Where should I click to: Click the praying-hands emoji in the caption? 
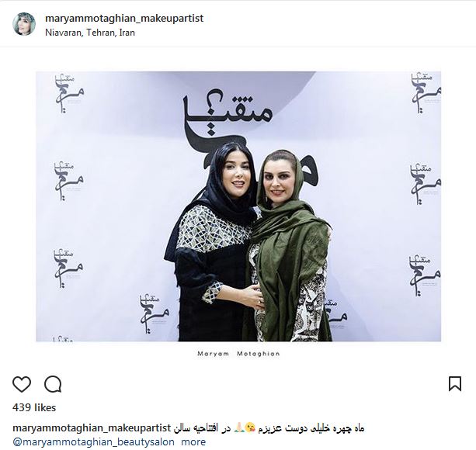tap(238, 427)
